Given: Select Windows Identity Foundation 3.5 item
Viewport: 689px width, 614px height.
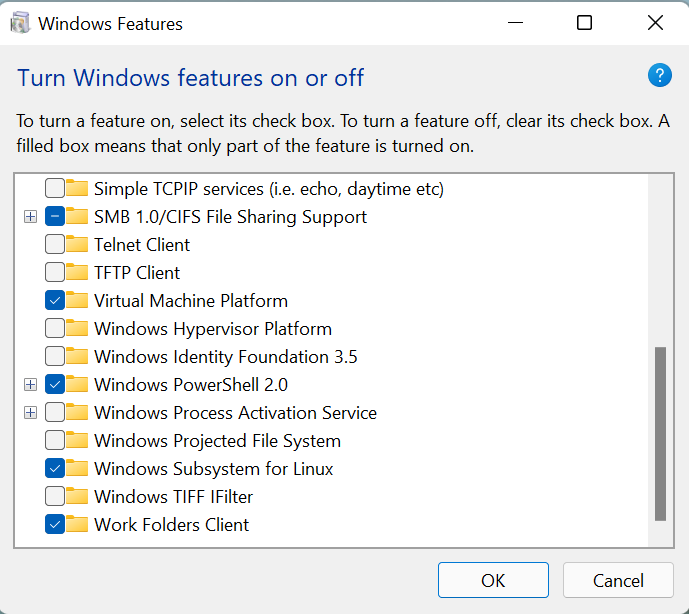Looking at the screenshot, I should (x=225, y=357).
